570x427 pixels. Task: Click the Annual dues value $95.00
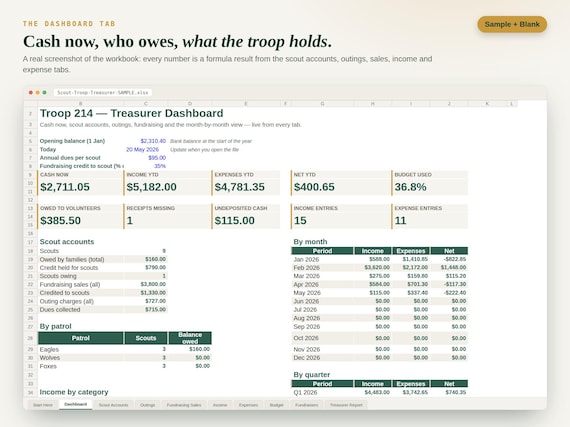[157, 158]
